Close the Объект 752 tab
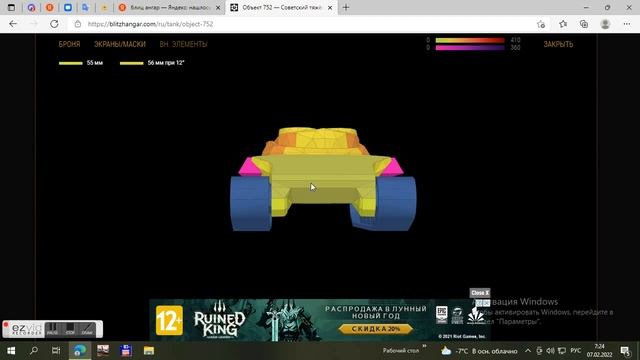The image size is (640, 360). point(330,7)
